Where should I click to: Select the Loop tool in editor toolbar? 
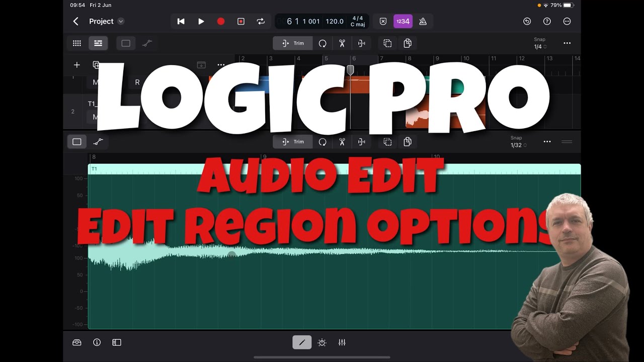coord(323,142)
